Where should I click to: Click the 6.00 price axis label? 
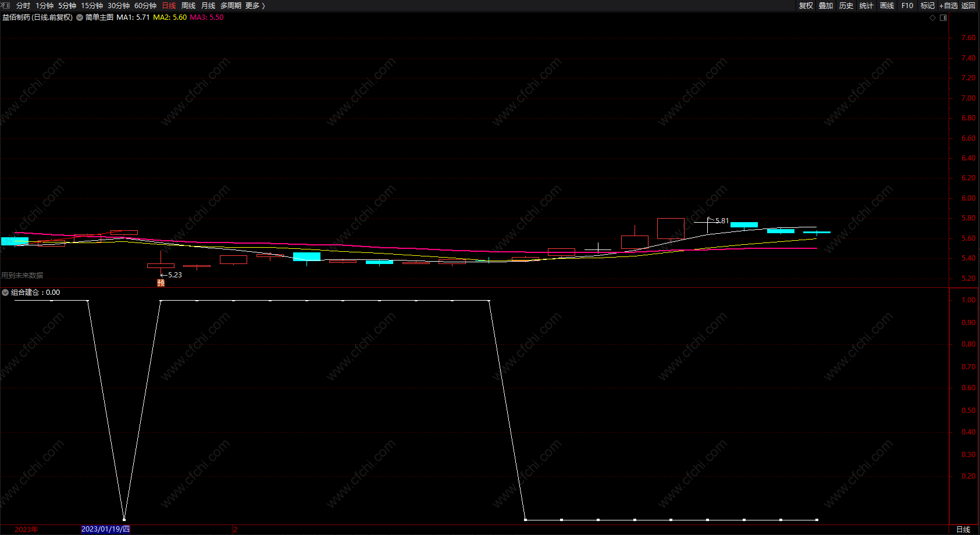click(x=968, y=198)
